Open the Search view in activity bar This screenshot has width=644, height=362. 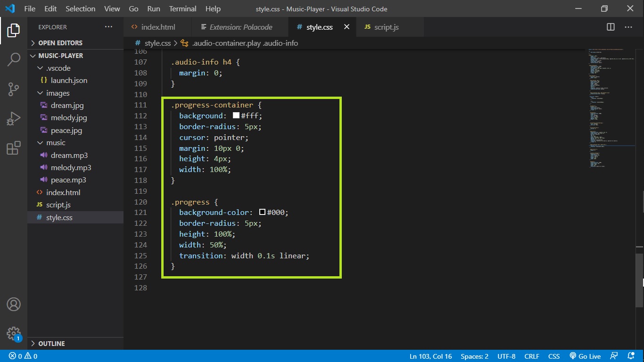point(14,59)
